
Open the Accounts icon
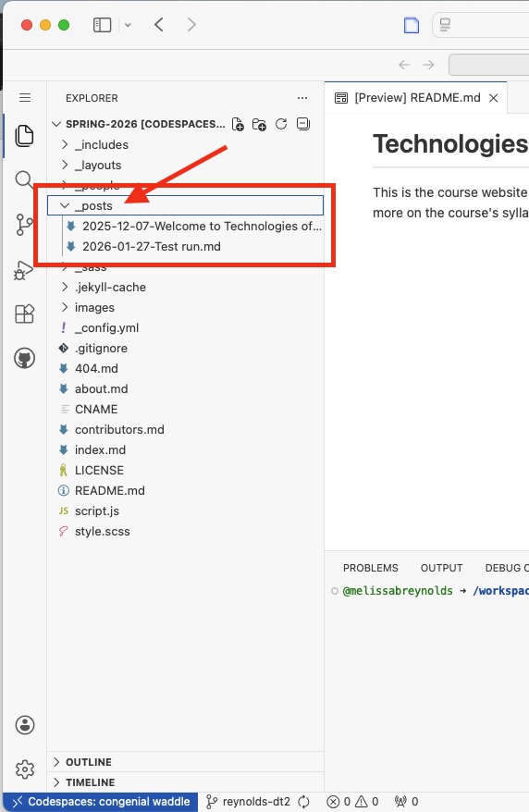(x=24, y=725)
